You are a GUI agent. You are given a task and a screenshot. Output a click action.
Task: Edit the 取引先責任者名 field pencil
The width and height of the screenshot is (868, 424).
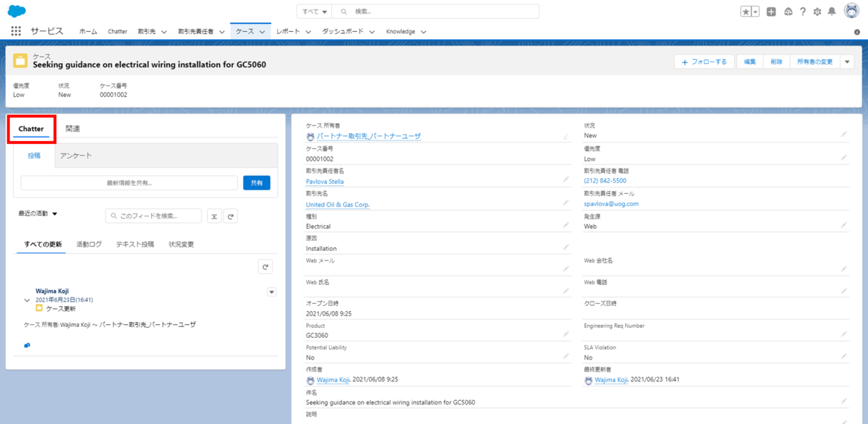[566, 179]
